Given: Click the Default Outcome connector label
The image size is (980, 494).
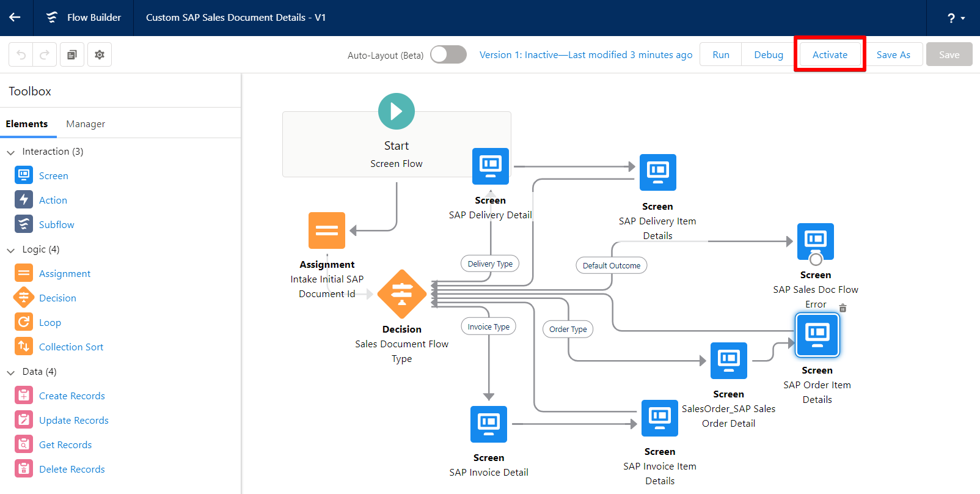Looking at the screenshot, I should coord(612,265).
